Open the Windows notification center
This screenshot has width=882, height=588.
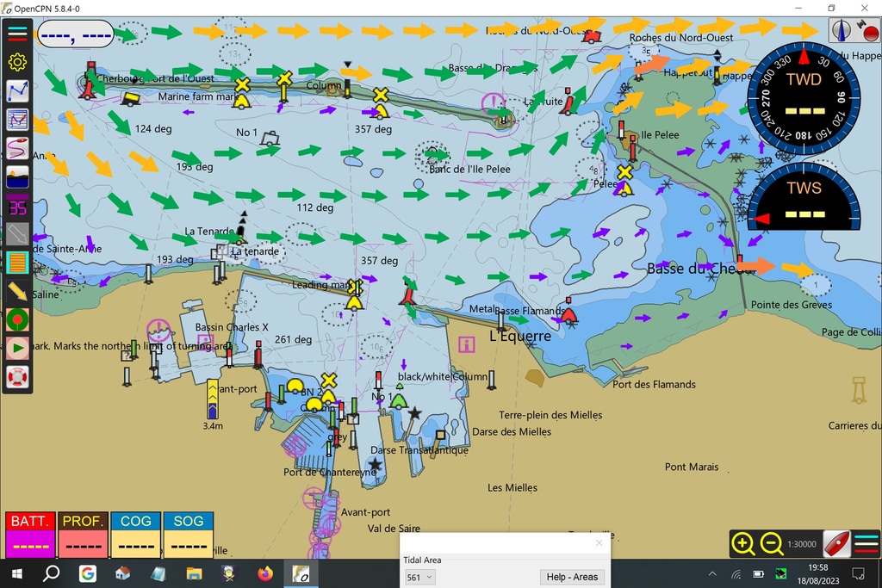point(859,574)
